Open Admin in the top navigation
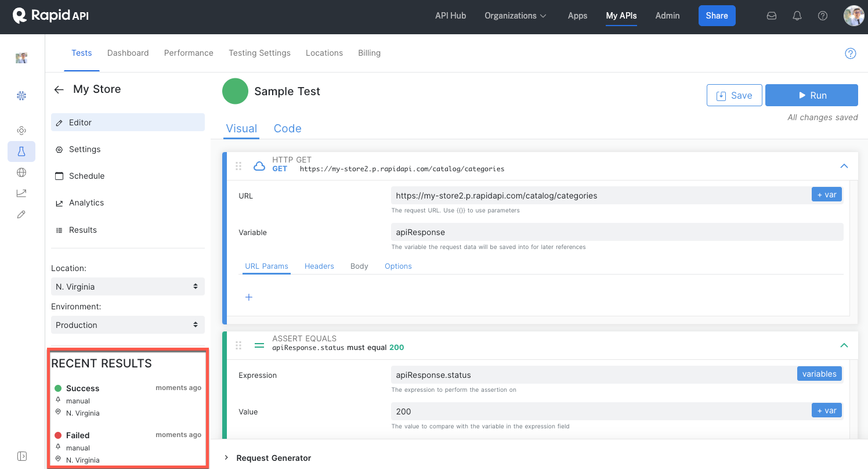 pos(667,16)
